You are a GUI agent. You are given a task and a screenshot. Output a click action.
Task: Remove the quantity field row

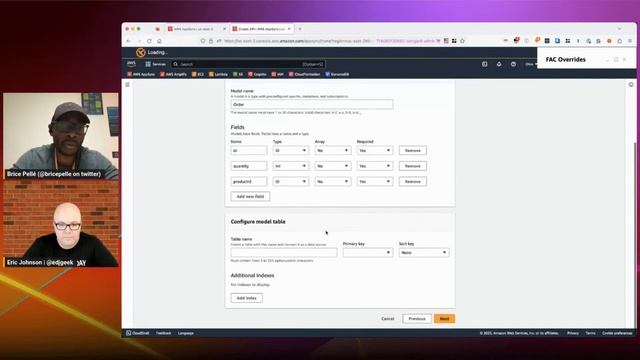pyautogui.click(x=413, y=166)
